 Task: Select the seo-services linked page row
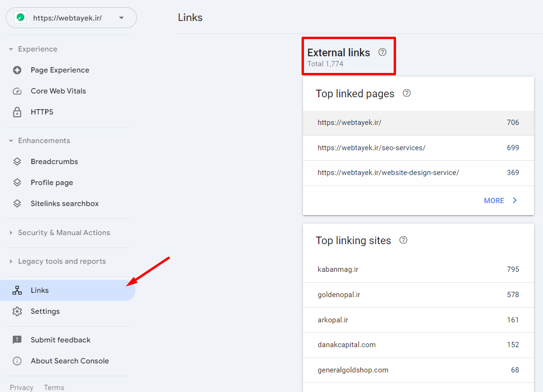click(418, 148)
